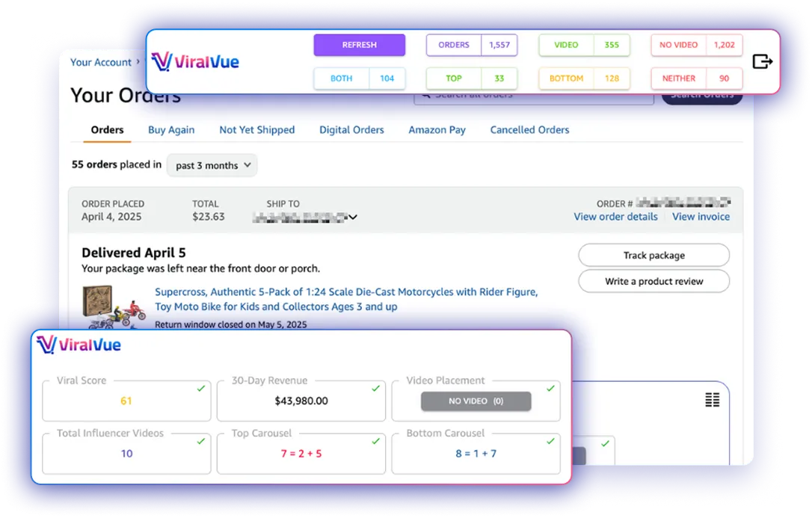Click the Total Influencer Videos value 10
The width and height of the screenshot is (812, 518).
click(127, 454)
